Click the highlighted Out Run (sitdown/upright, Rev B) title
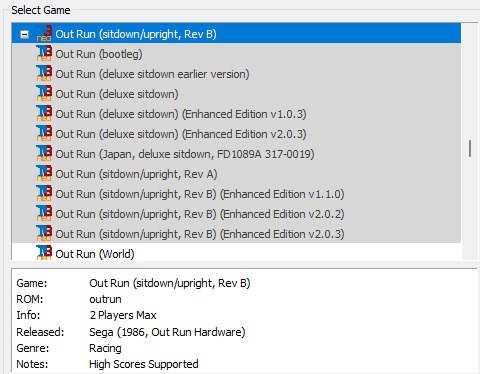480x374 pixels. click(x=136, y=34)
